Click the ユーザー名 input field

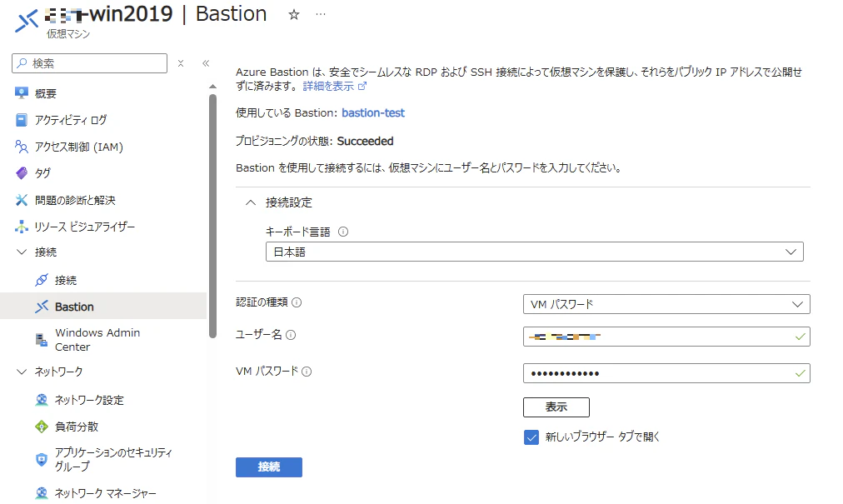point(666,337)
